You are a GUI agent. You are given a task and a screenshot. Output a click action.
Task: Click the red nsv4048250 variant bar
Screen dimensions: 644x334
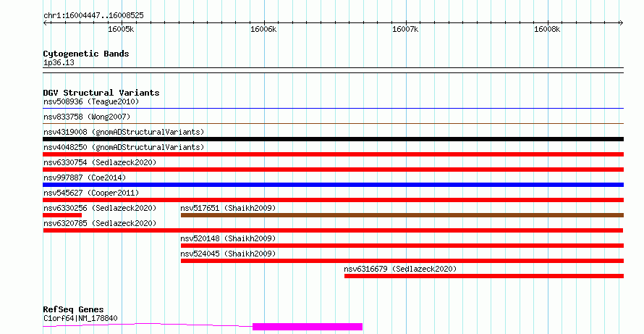click(333, 154)
